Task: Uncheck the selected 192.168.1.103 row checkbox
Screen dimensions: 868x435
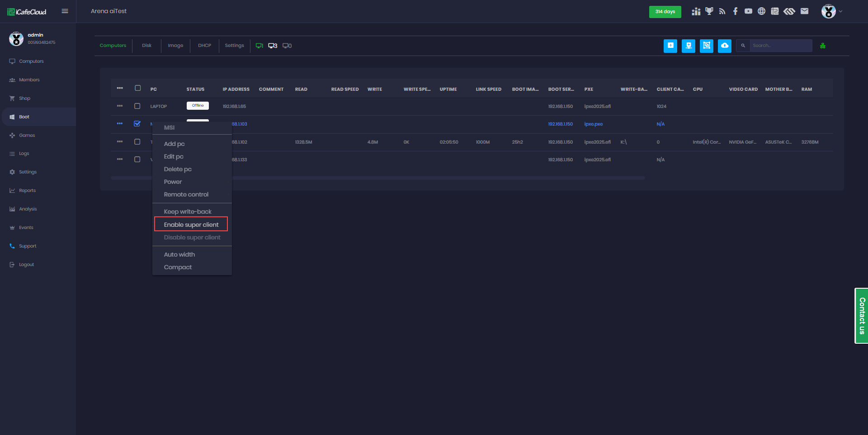Action: 137,124
